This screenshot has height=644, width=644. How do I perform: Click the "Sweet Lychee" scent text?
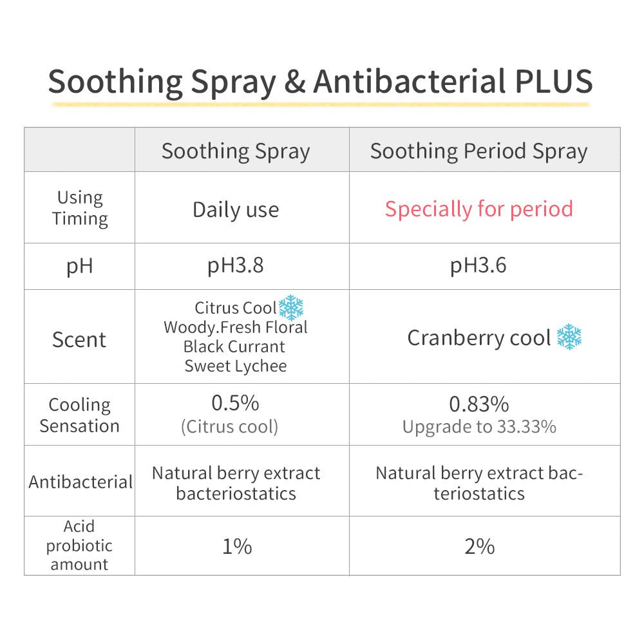coord(236,366)
